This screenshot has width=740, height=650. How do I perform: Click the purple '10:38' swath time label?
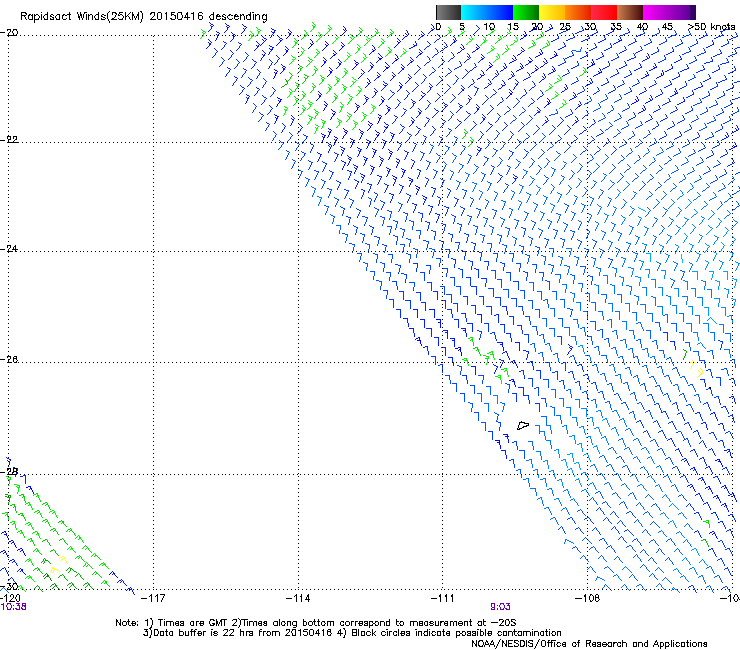click(x=14, y=607)
